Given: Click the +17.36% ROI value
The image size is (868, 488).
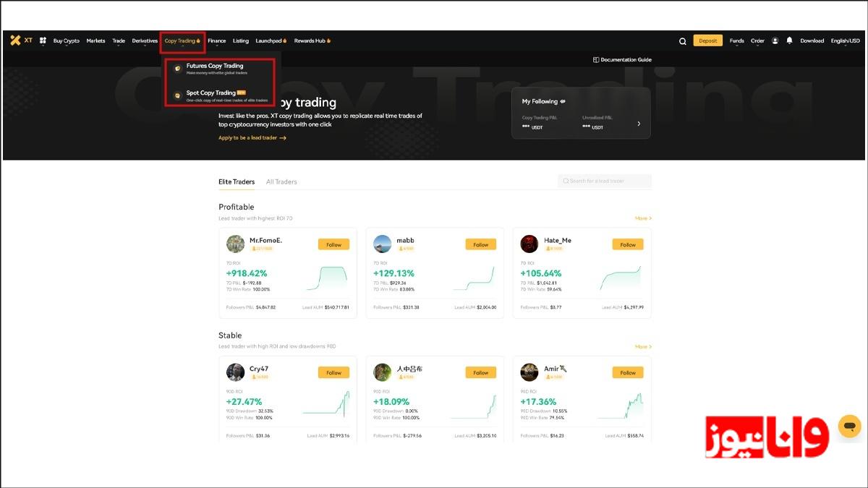Looking at the screenshot, I should click(538, 402).
